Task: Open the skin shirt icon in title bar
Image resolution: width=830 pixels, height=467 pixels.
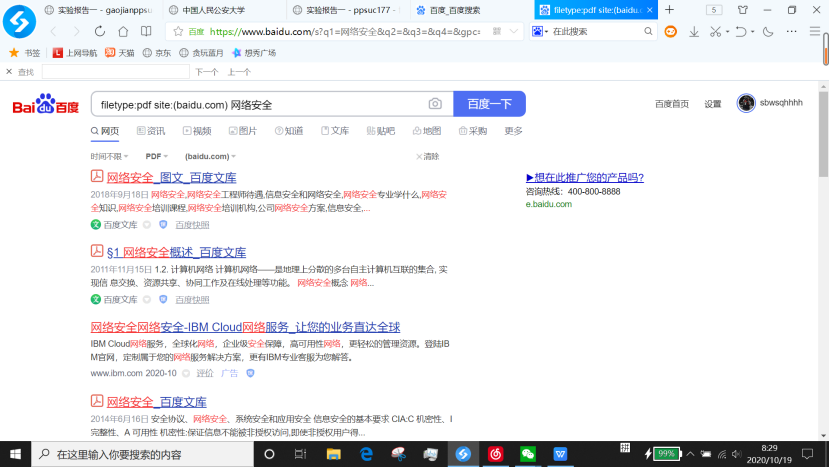Action: point(743,10)
